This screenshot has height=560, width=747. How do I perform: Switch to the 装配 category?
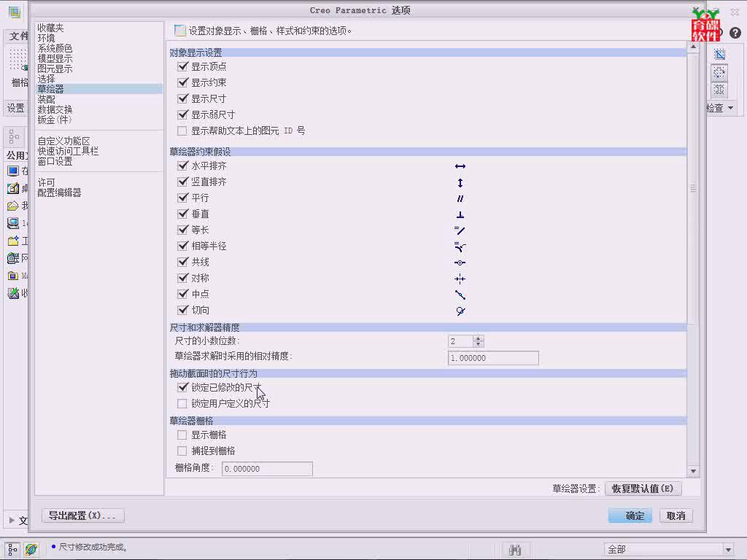(x=46, y=99)
